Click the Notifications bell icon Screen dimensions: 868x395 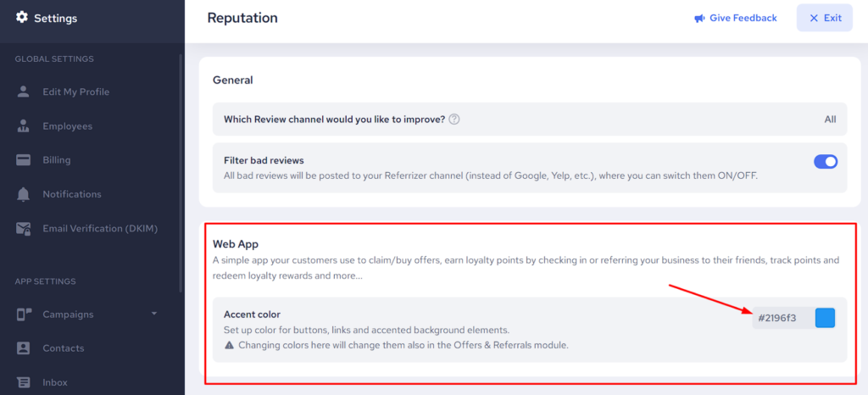pyautogui.click(x=24, y=194)
